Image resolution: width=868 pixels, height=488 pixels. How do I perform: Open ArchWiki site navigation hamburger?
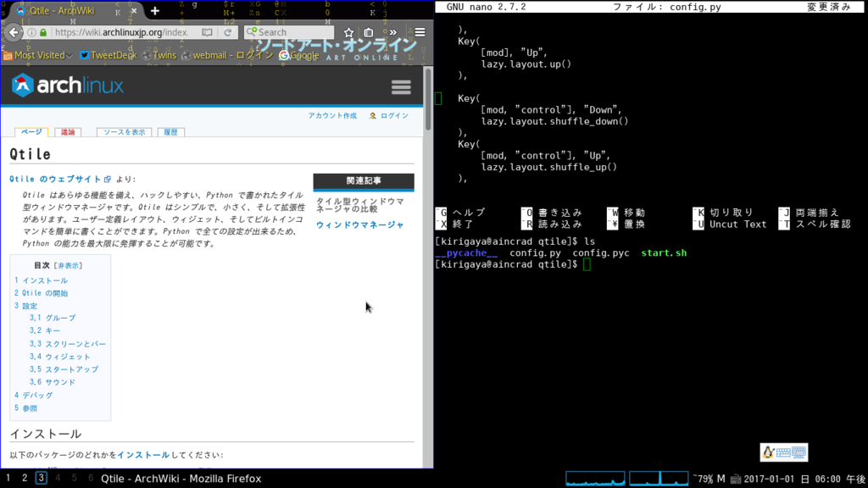401,87
